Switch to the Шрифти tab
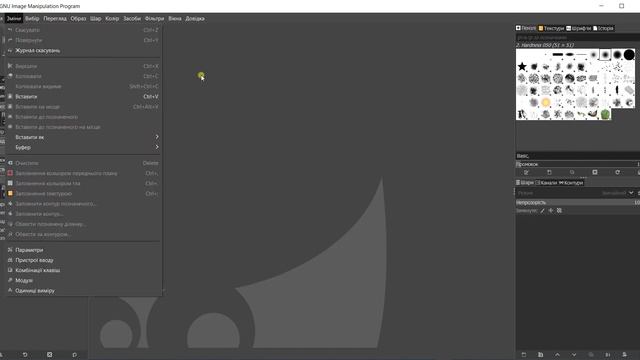This screenshot has height=360, width=640. coord(579,28)
